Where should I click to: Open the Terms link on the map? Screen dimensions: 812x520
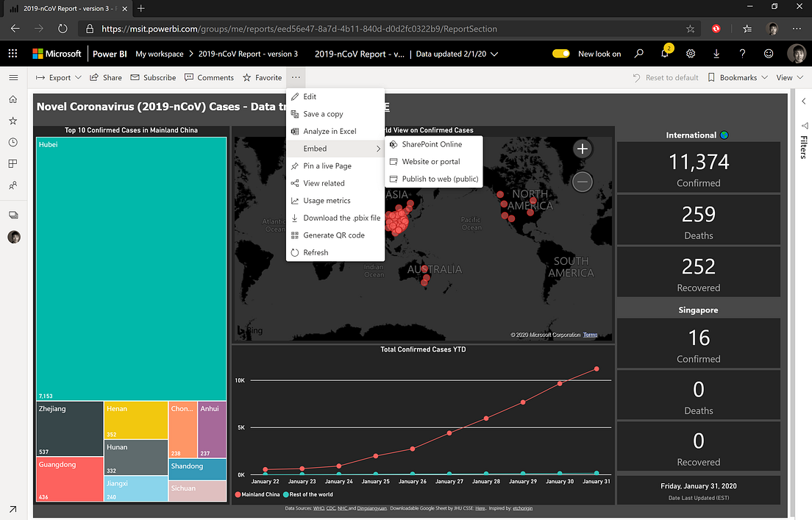click(590, 335)
